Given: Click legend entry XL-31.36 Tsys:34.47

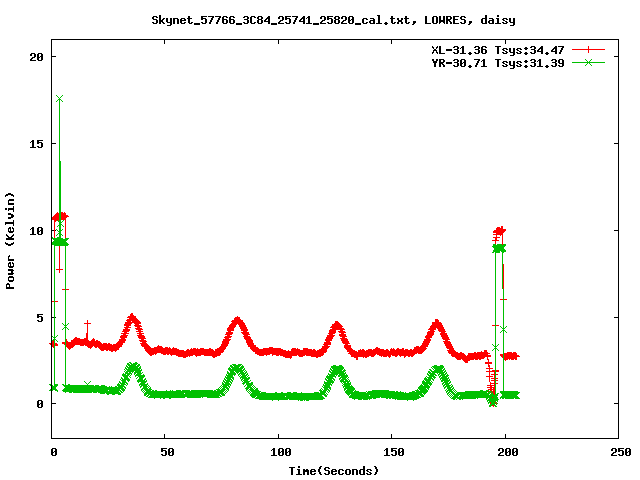Looking at the screenshot, I should point(498,50).
